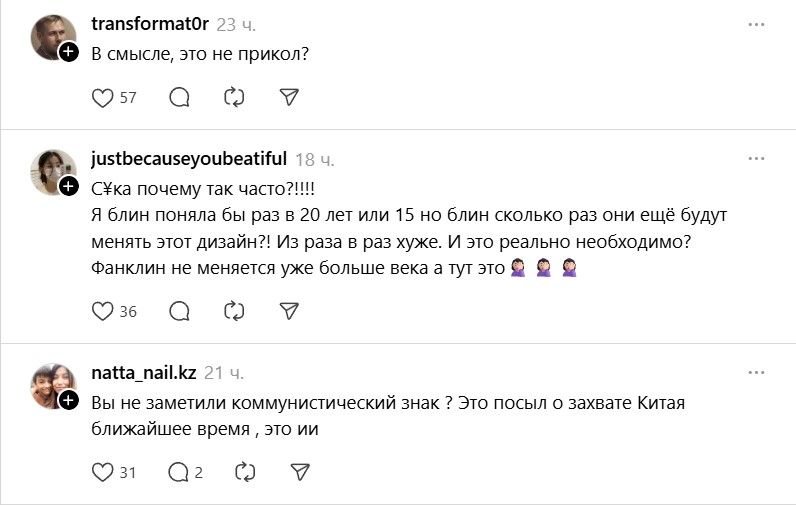Click justbecauseyoubeatiful's avatar thumbnail
796x505 pixels.
click(x=51, y=171)
